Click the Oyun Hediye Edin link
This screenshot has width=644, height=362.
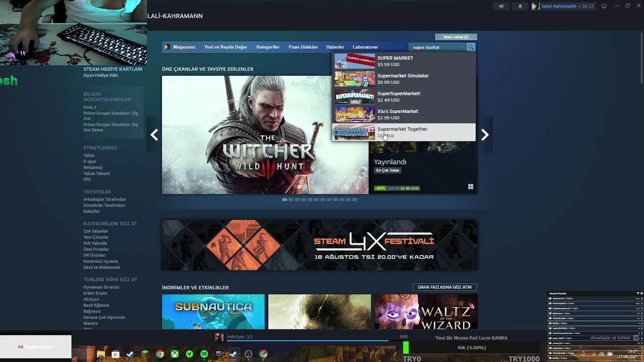pyautogui.click(x=101, y=75)
